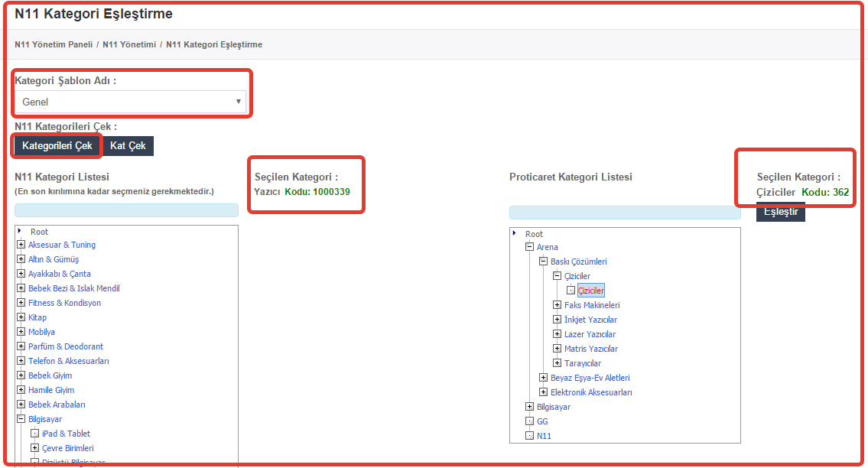Click the Proticaret list Root arrow

[x=515, y=233]
